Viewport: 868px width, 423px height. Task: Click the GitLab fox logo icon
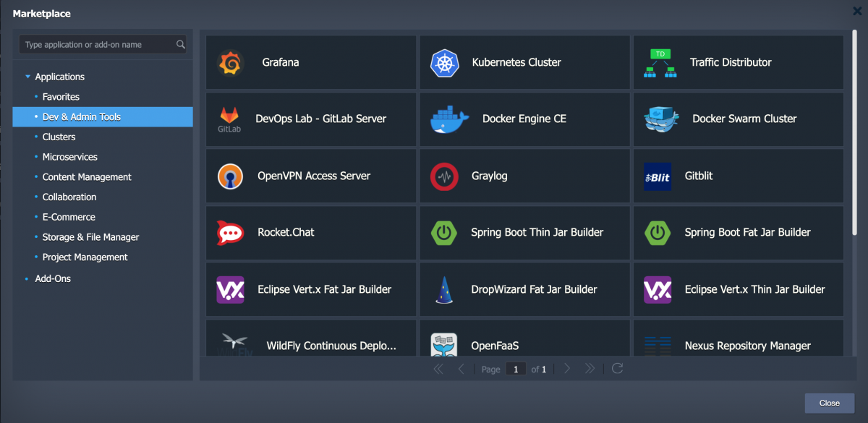pyautogui.click(x=229, y=119)
